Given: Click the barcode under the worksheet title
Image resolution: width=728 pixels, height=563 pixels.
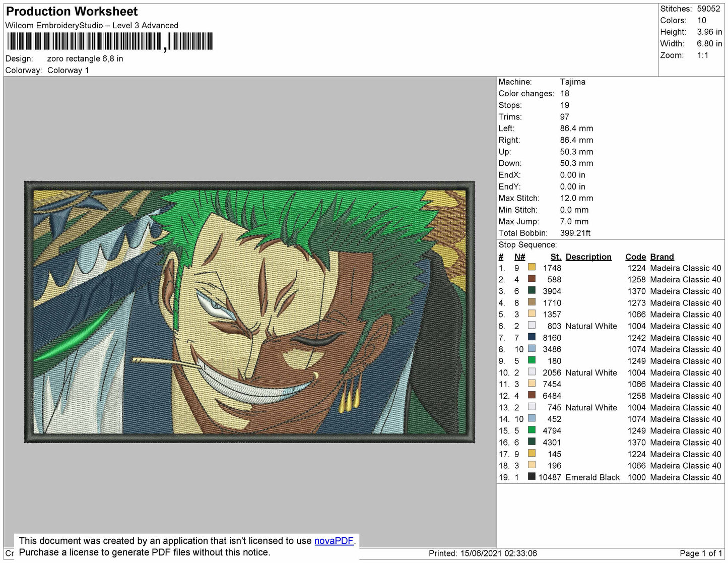Looking at the screenshot, I should [110, 42].
